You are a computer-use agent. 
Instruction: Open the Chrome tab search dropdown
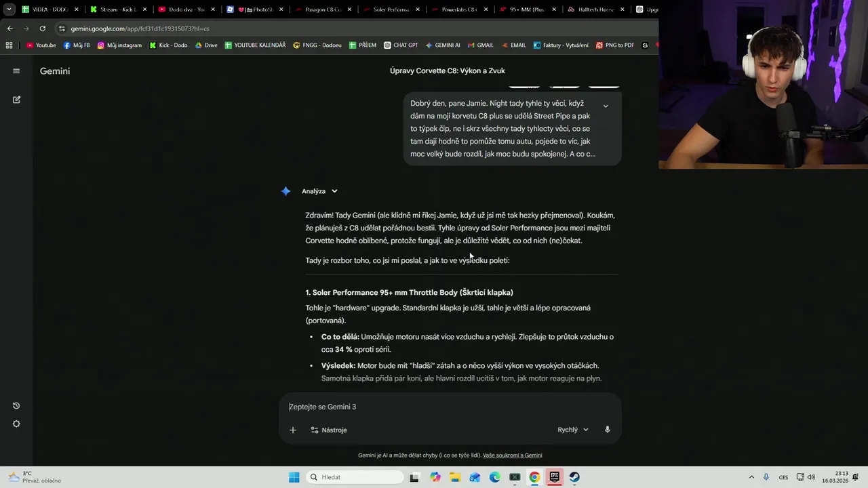point(9,9)
